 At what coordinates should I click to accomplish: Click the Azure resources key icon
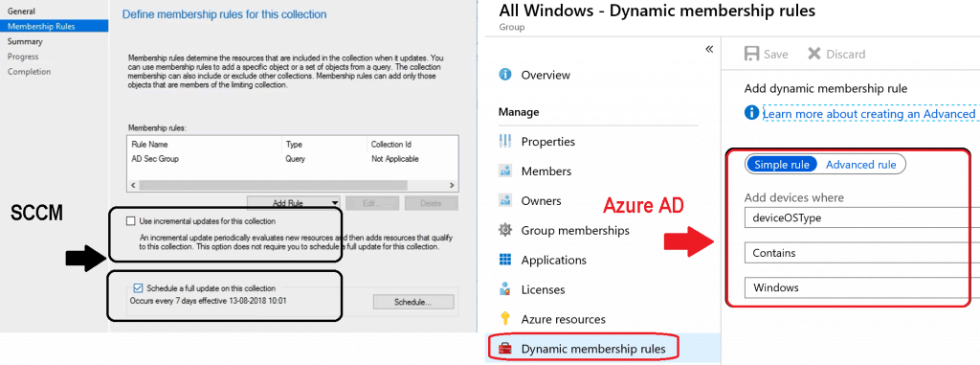505,319
